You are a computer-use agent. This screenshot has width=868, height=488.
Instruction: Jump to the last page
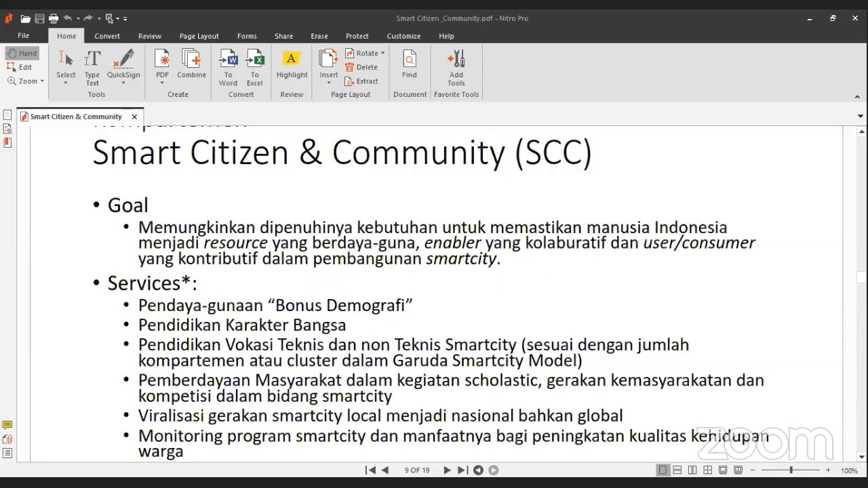pyautogui.click(x=462, y=470)
